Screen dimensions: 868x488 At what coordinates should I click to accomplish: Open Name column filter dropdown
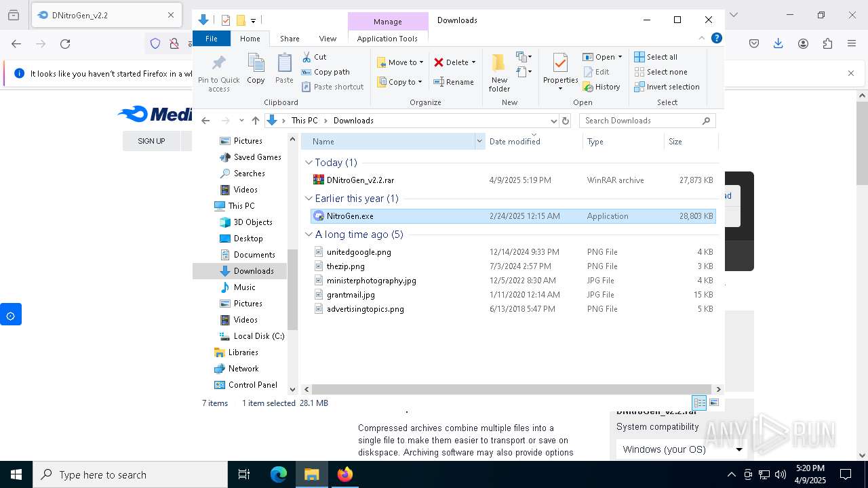click(x=479, y=141)
